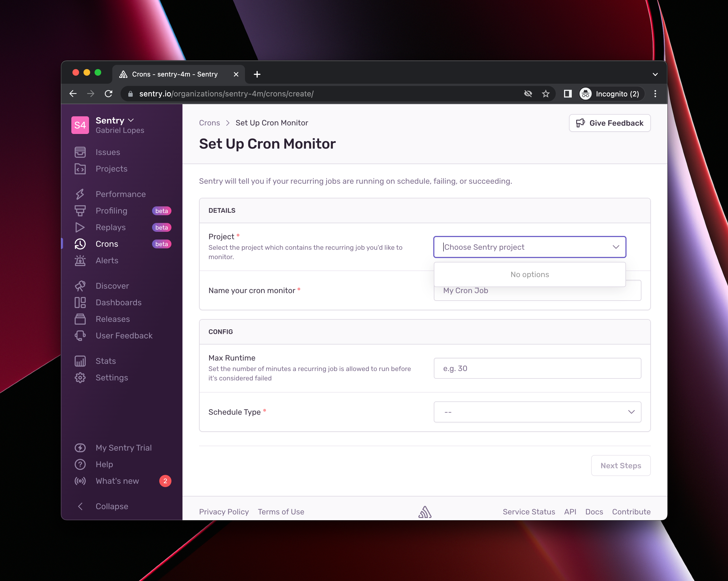Screen dimensions: 728x581
Task: Open the Docs footer link
Action: click(594, 511)
